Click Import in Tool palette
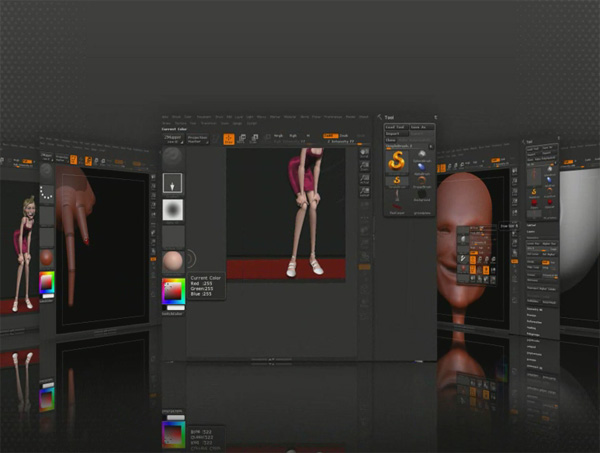This screenshot has width=600, height=453. pyautogui.click(x=396, y=134)
